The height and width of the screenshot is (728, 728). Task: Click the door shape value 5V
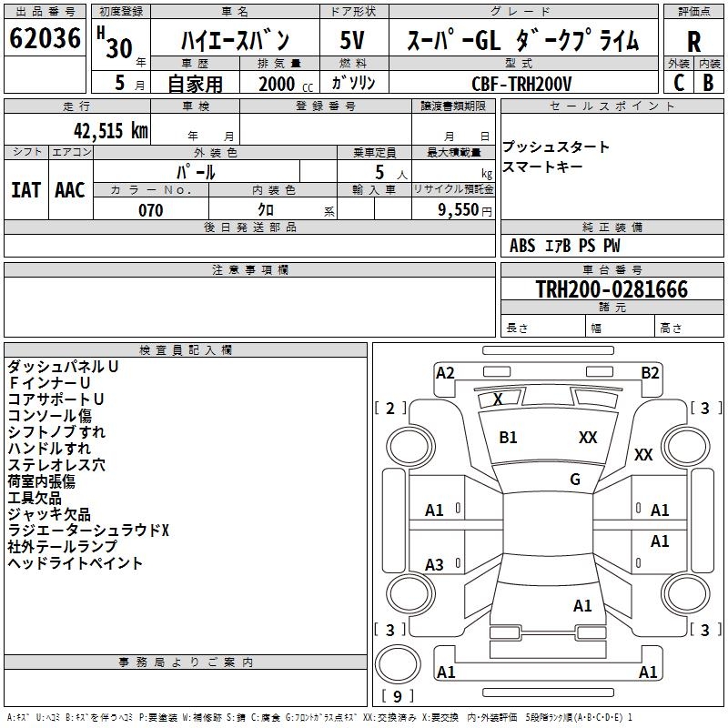pos(352,40)
